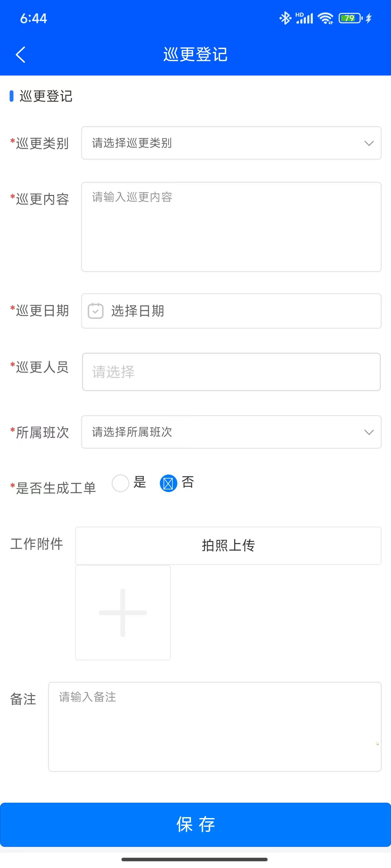Image resolution: width=391 pixels, height=868 pixels.
Task: Tap the back arrow icon
Action: click(21, 55)
